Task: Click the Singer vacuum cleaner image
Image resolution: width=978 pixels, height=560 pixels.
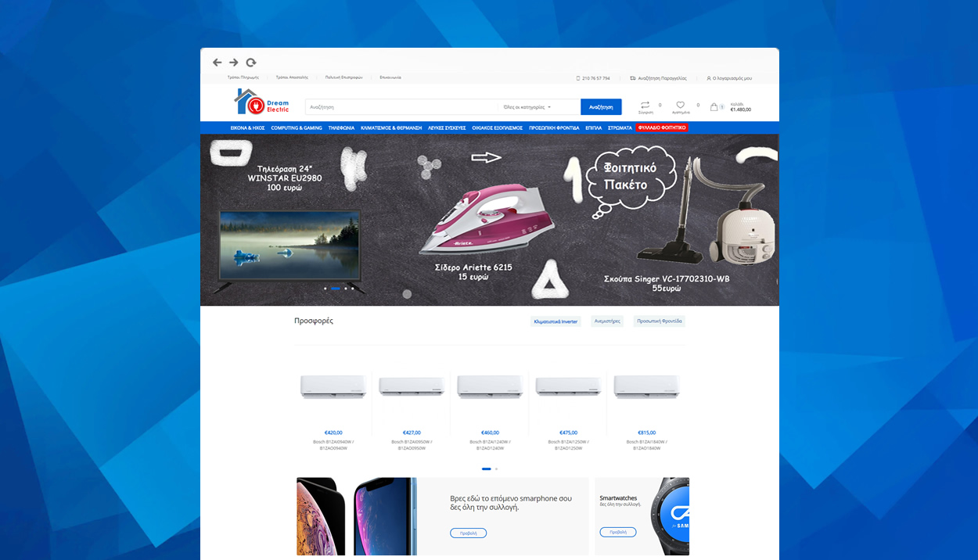Action: pyautogui.click(x=704, y=211)
